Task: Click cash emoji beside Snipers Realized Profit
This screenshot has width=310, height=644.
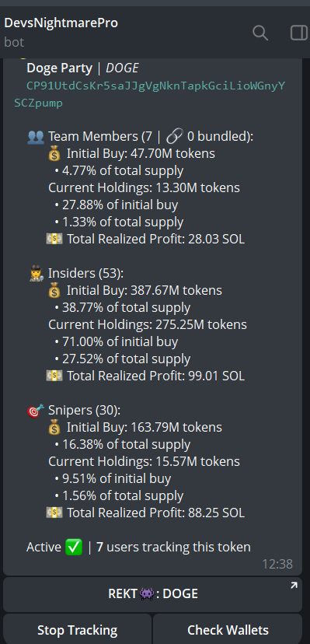Action: coord(54,513)
